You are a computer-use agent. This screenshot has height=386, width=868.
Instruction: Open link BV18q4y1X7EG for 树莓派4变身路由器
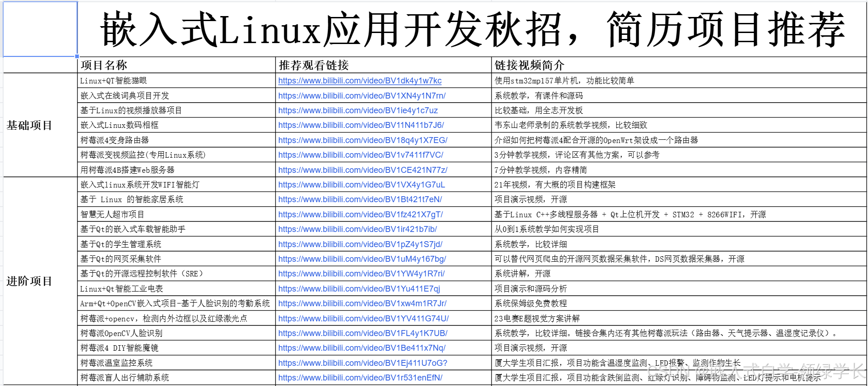(x=363, y=140)
